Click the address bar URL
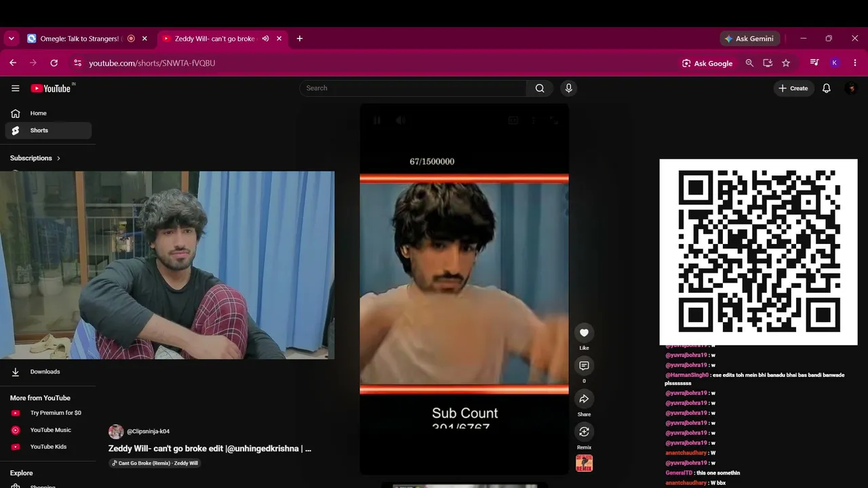The width and height of the screenshot is (868, 488). tap(152, 63)
